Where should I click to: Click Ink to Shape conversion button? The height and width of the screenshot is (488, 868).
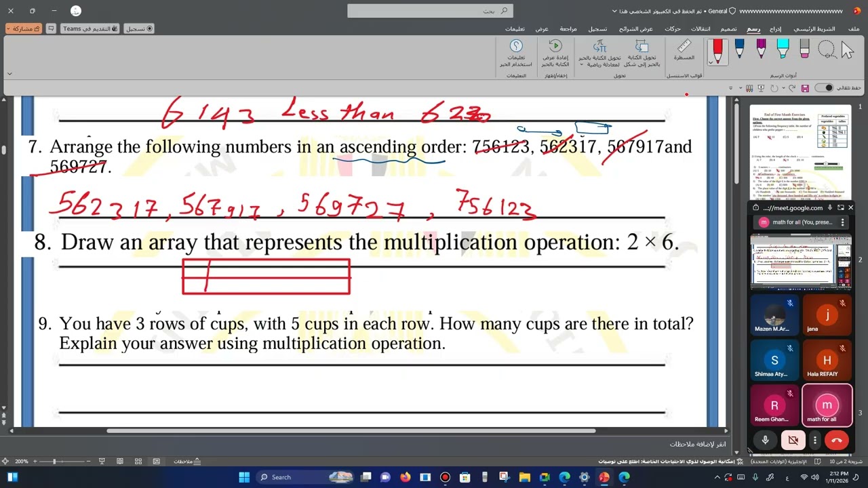pos(642,53)
